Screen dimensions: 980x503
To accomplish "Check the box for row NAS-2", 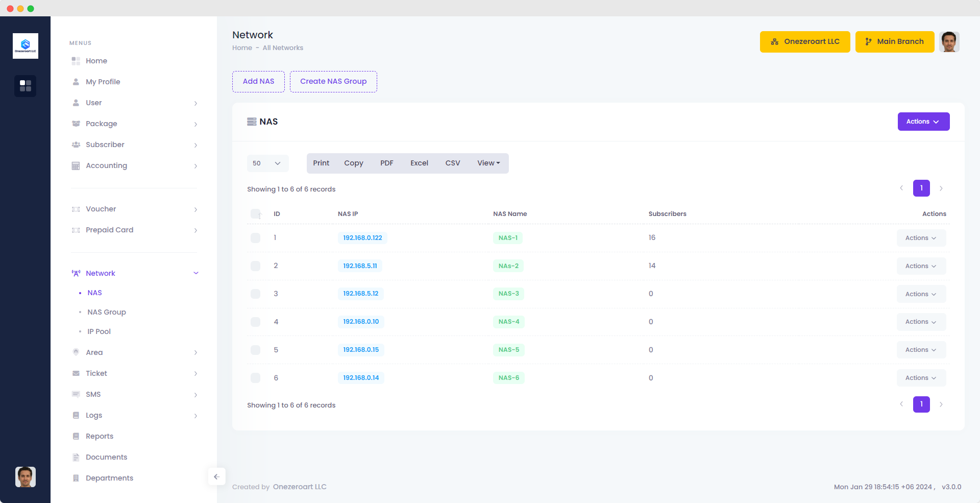I will pos(255,266).
